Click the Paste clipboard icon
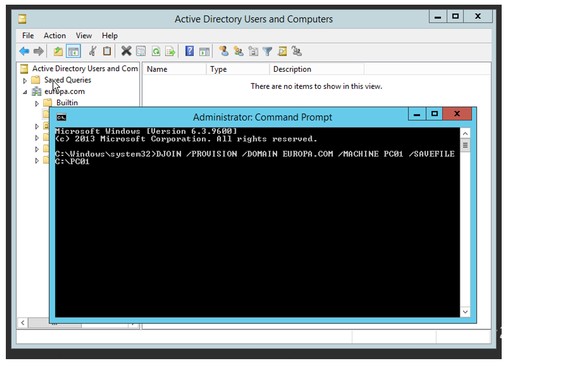 click(x=107, y=51)
